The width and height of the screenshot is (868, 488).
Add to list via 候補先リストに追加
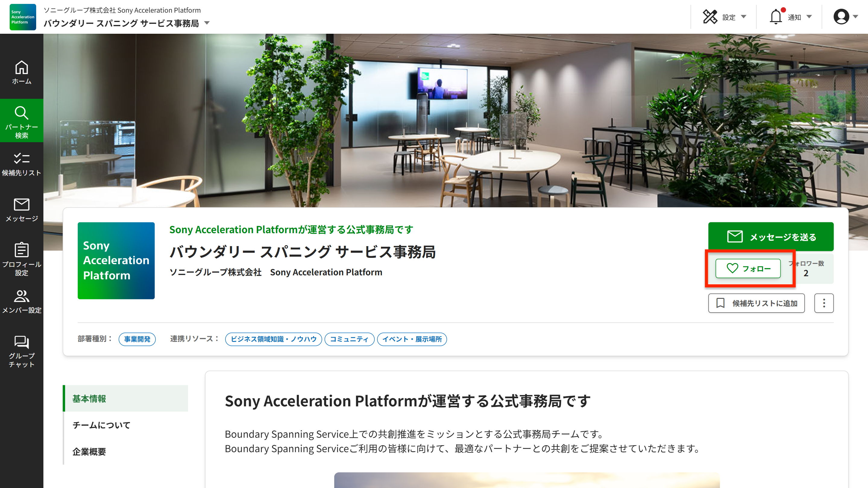coord(756,303)
